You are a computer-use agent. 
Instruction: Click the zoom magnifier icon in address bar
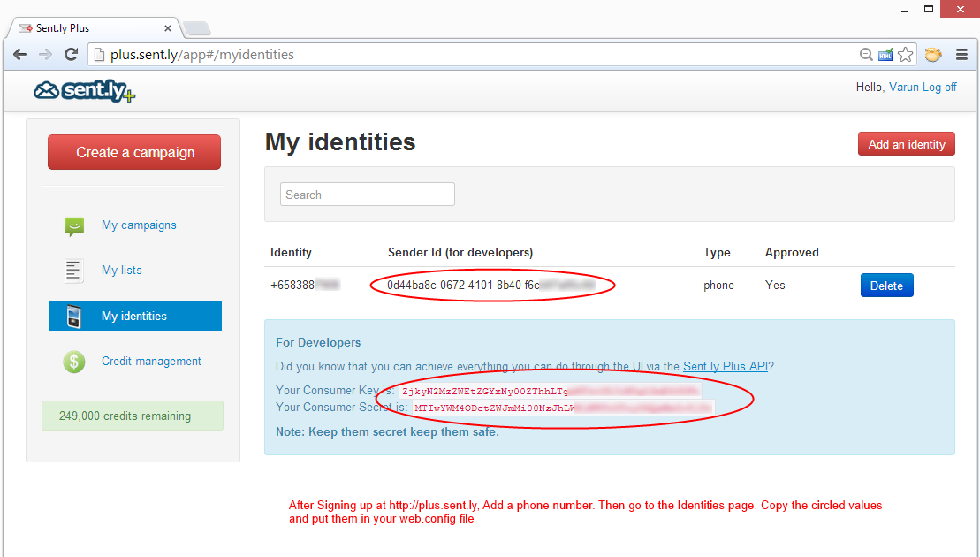866,55
